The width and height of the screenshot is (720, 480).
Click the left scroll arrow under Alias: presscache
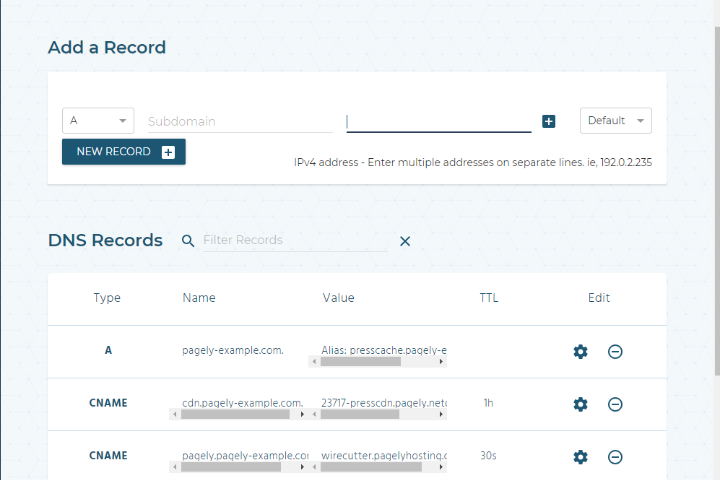(314, 362)
